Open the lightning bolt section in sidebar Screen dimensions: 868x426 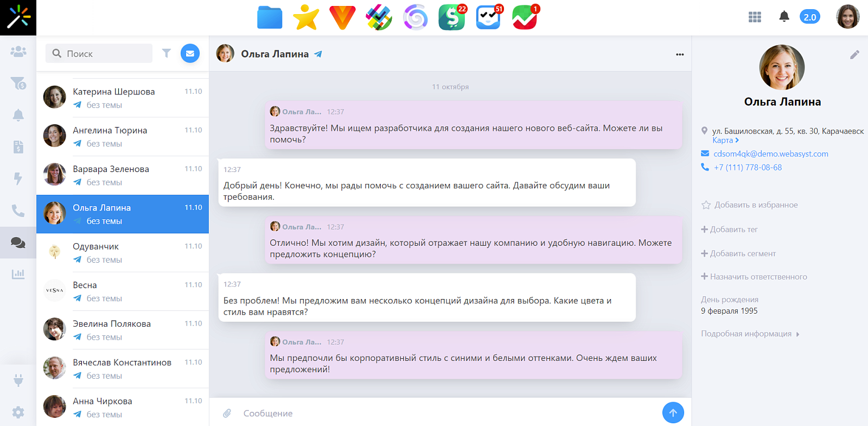click(x=18, y=179)
